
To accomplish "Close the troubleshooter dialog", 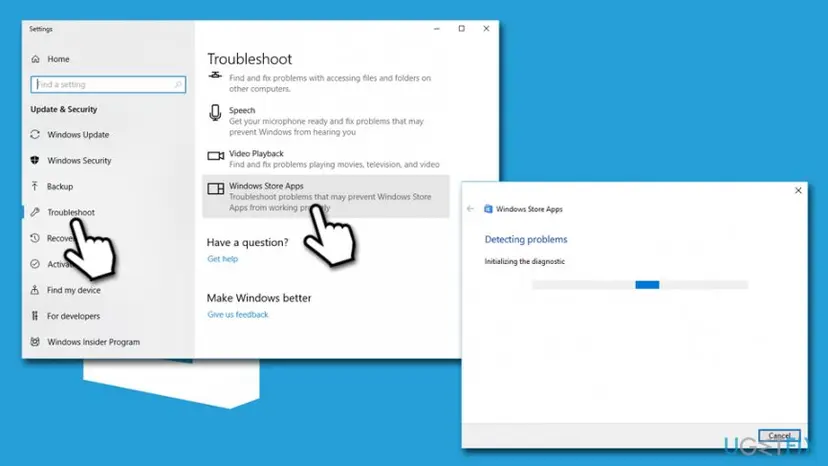I will [x=798, y=190].
